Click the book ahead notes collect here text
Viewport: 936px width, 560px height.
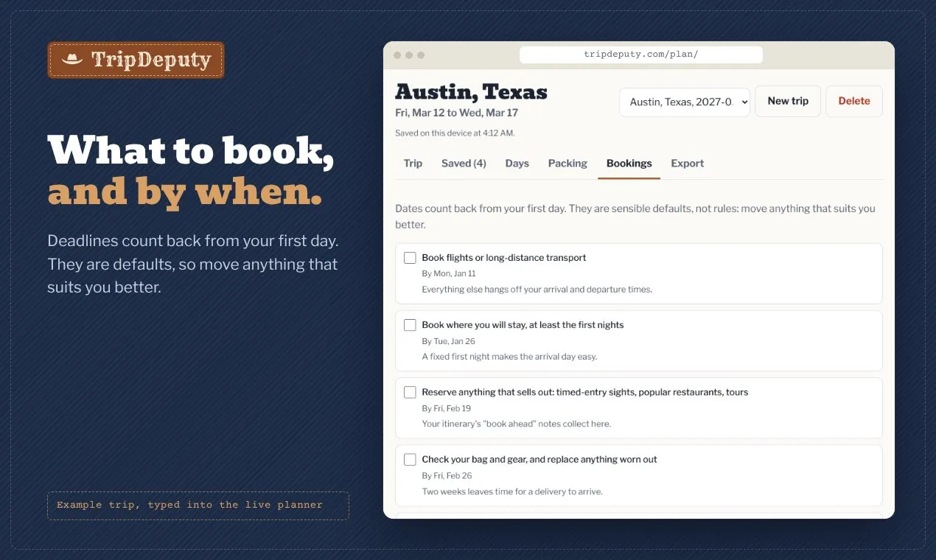tap(516, 424)
